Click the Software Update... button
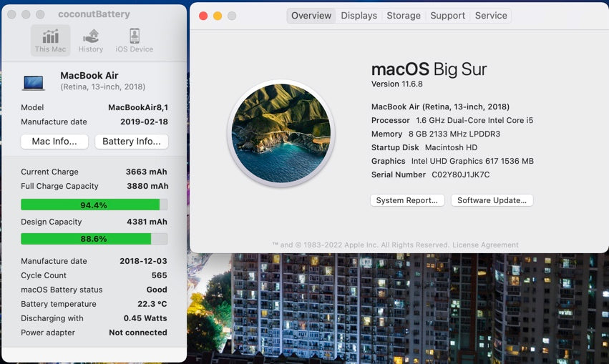This screenshot has height=364, width=609. 492,200
